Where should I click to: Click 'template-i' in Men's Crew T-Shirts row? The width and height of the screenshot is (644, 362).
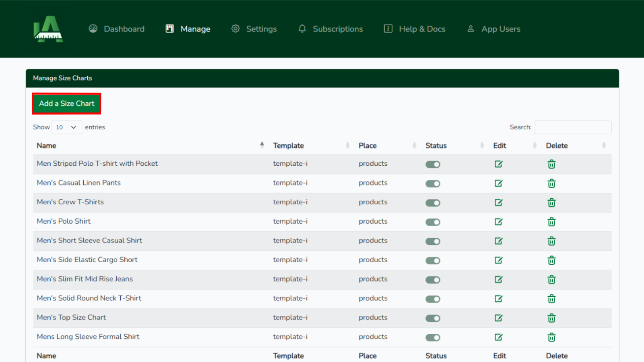tap(290, 202)
